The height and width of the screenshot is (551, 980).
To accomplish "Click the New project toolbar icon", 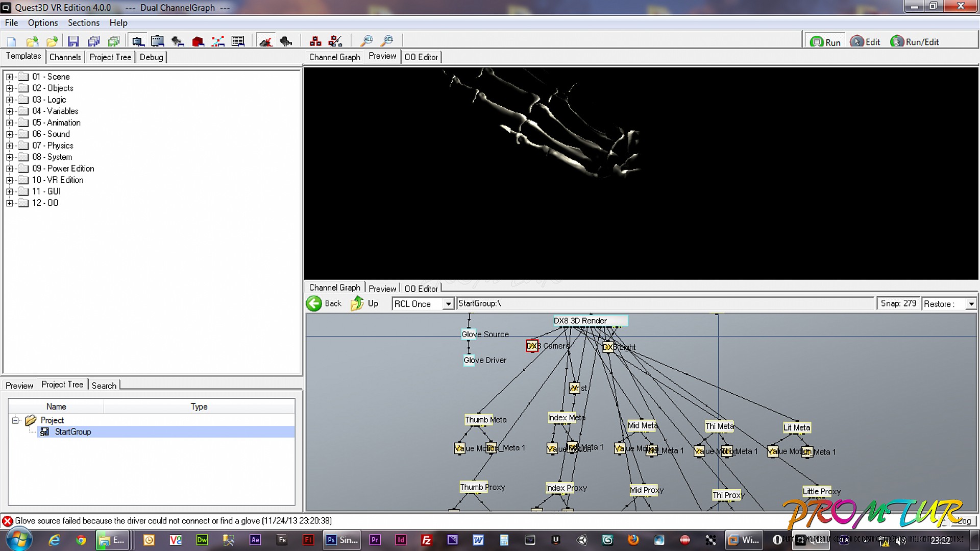I will coord(11,42).
